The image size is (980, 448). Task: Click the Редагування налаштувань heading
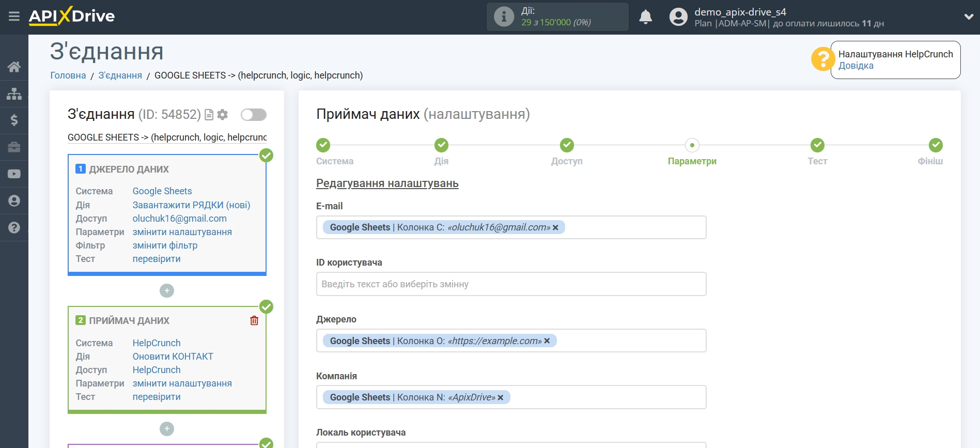pos(387,183)
